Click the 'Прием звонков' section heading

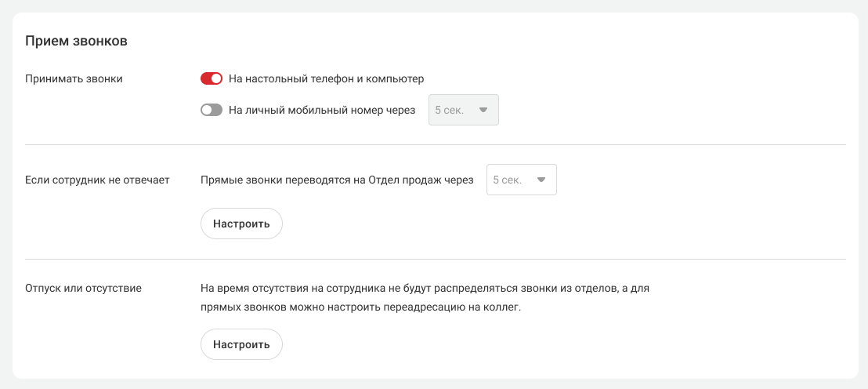point(76,41)
